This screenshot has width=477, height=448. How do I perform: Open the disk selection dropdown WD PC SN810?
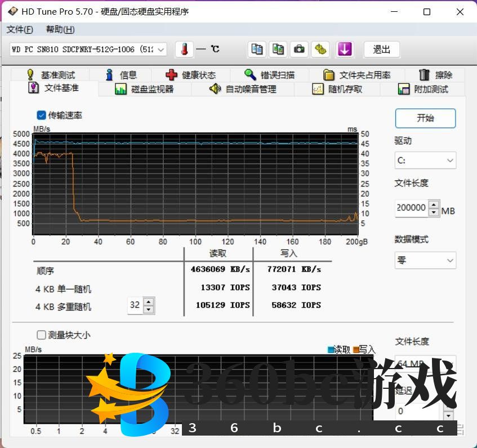tap(88, 50)
